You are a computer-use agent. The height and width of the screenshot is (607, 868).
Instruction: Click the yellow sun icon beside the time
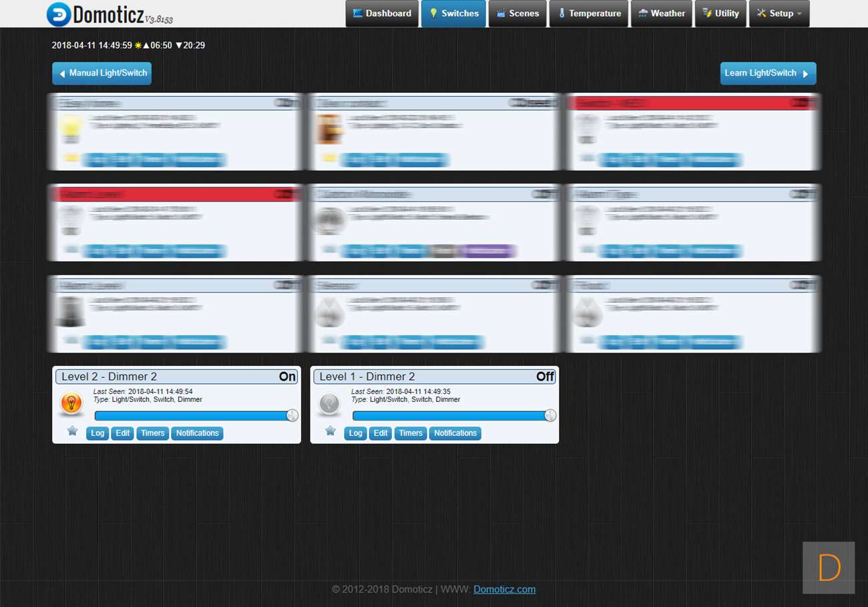[x=138, y=45]
